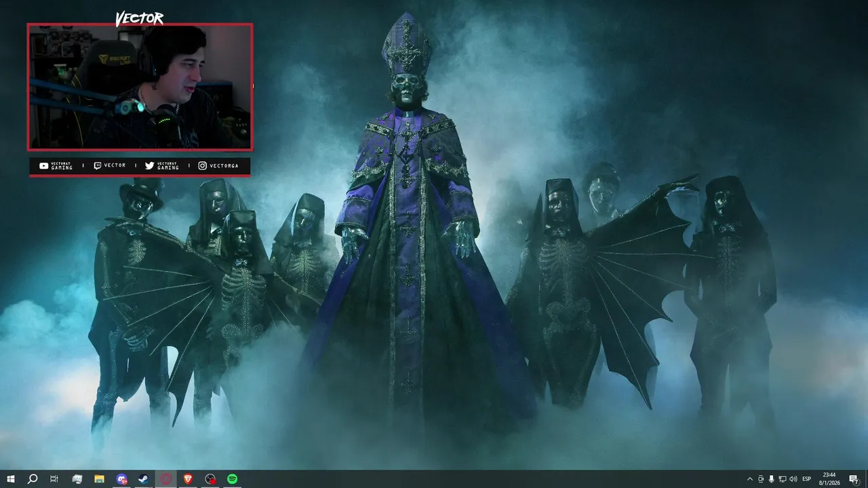The image size is (868, 488).
Task: Open clock showing 23:44
Action: [x=830, y=479]
